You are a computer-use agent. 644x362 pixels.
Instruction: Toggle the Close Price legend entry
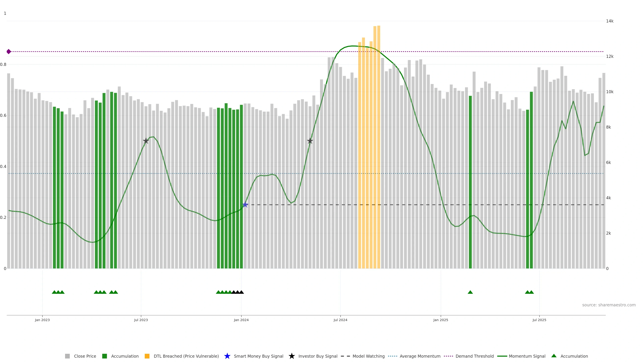pyautogui.click(x=85, y=356)
